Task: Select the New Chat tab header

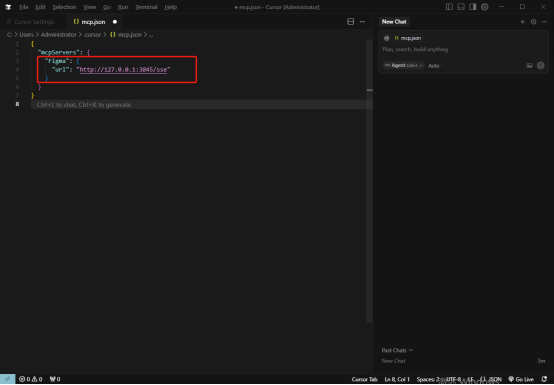Action: 394,22
